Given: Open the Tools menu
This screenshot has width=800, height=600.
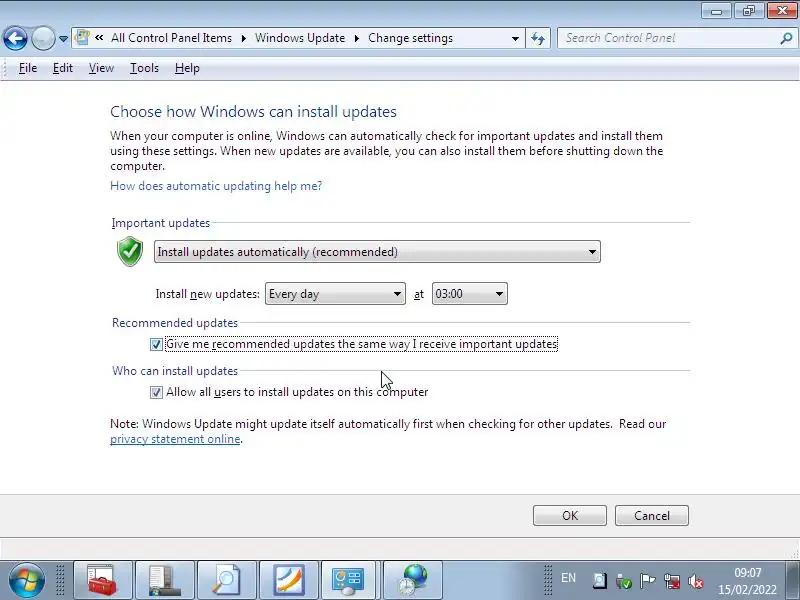Looking at the screenshot, I should [144, 68].
